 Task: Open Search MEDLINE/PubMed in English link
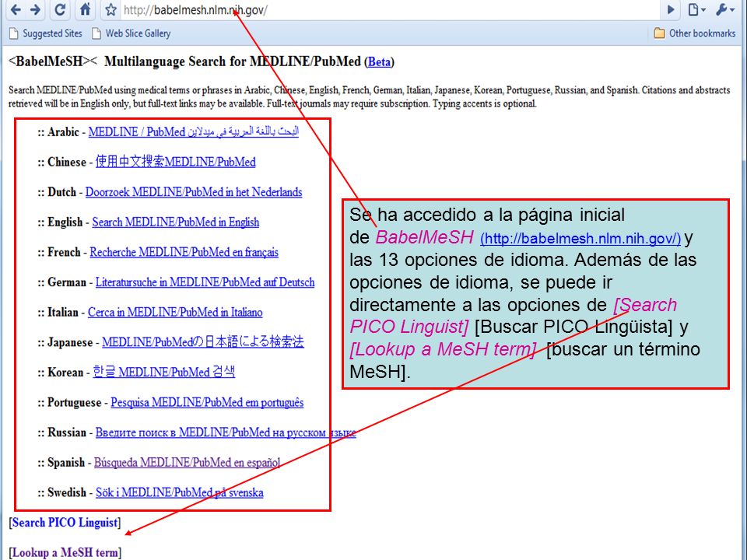click(x=175, y=222)
